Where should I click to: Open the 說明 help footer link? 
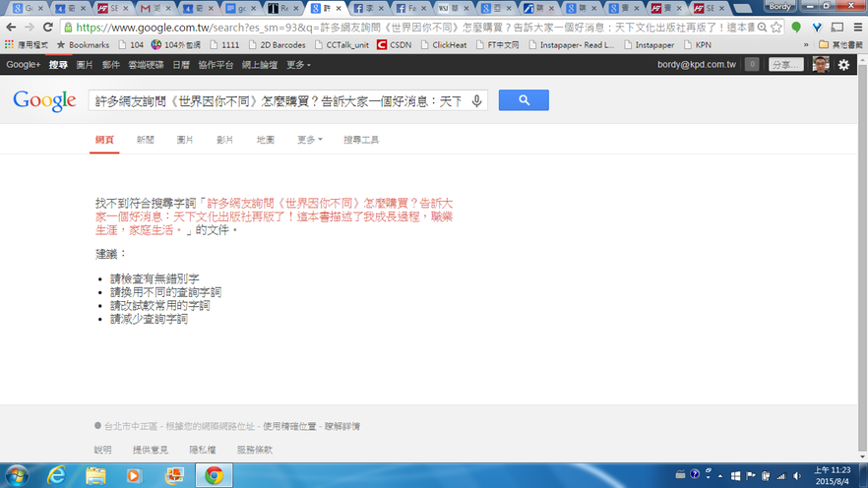click(103, 450)
